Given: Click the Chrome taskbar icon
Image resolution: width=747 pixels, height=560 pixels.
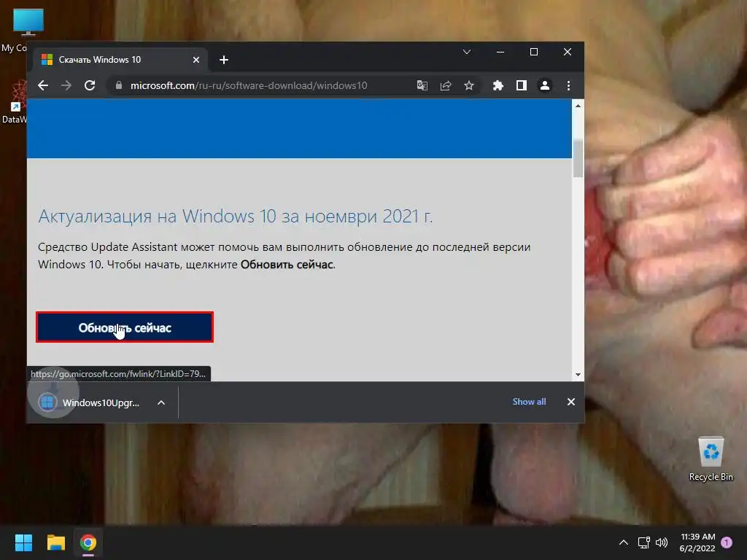Looking at the screenshot, I should pos(88,542).
